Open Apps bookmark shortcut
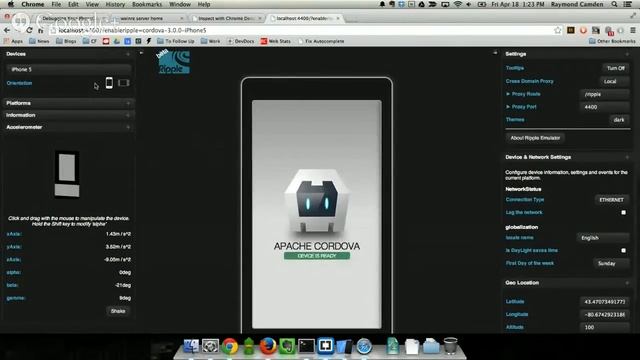This screenshot has width=640, height=360. pyautogui.click(x=13, y=41)
